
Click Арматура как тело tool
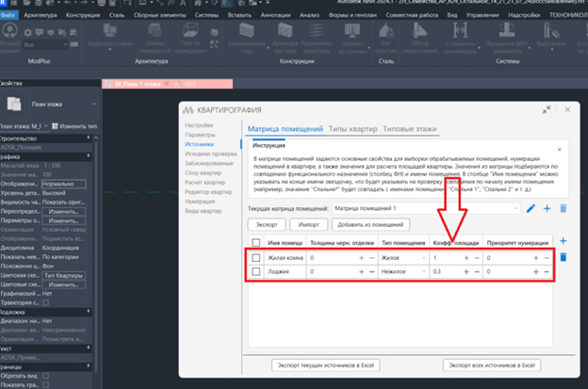coord(286,38)
